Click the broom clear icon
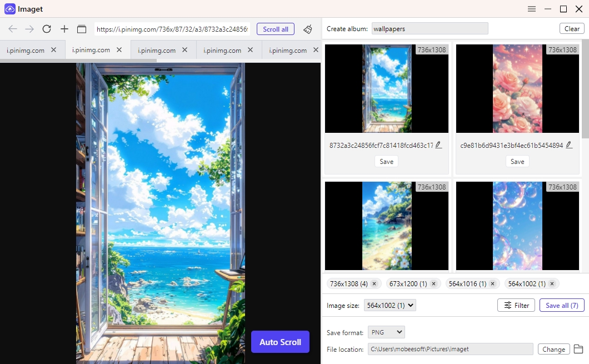Viewport: 589px width, 364px height. point(307,29)
